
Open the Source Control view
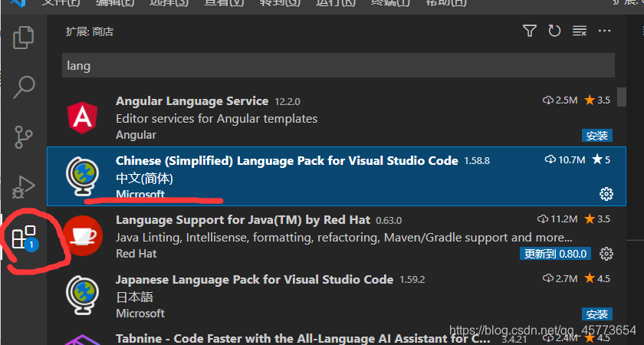click(24, 136)
